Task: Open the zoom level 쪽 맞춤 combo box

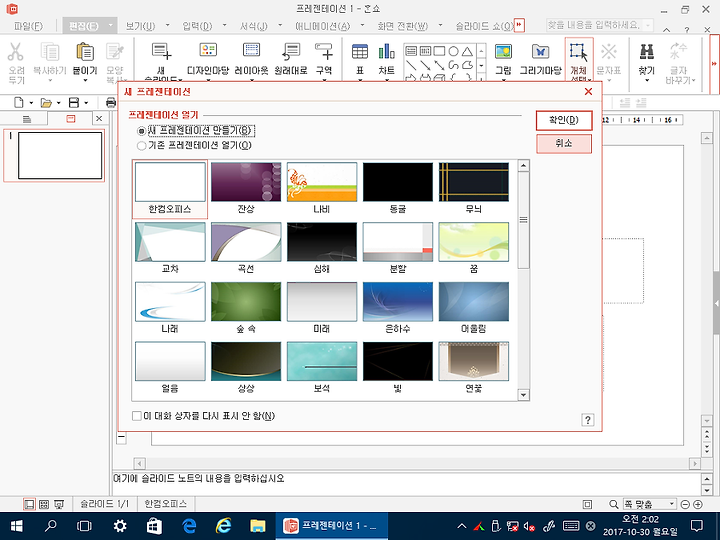Action: point(649,504)
